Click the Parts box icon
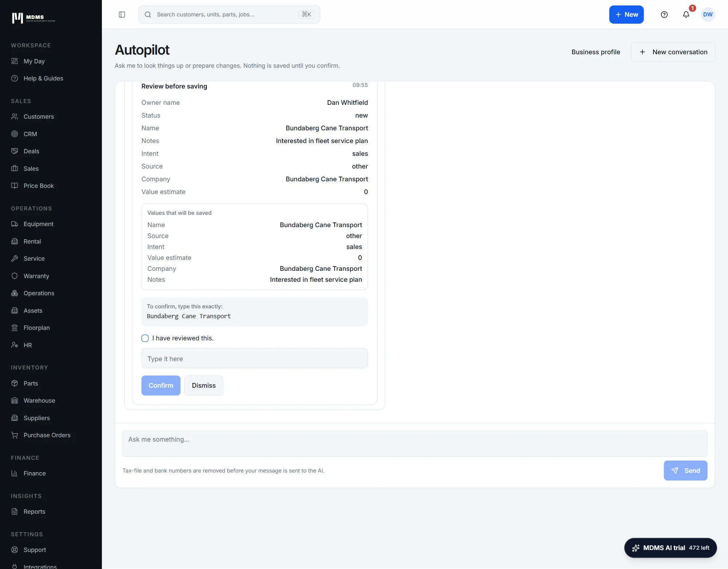The image size is (728, 569). (15, 383)
